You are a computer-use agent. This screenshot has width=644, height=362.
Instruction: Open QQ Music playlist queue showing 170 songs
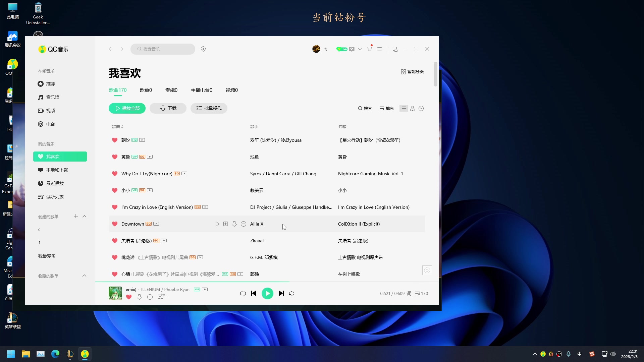421,293
